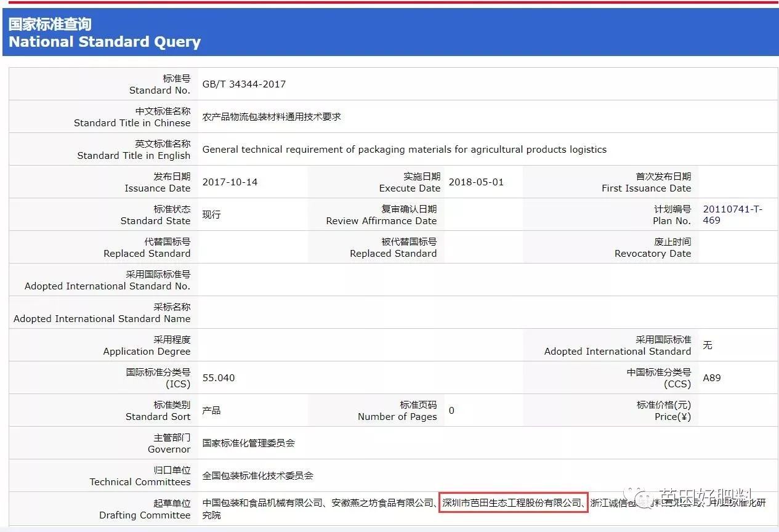Viewport: 779px width, 532px height.
Task: Click the CCS value A89
Action: click(712, 378)
